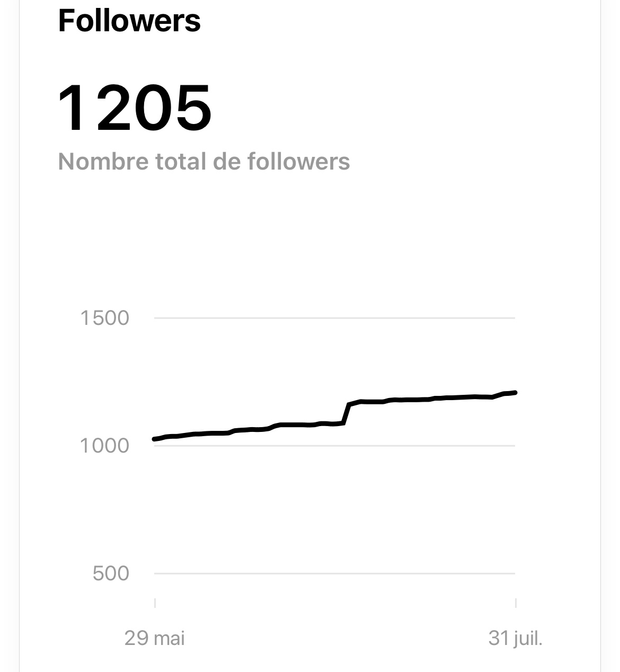Select the 'Nombre total de followers' subtitle
The image size is (620, 672).
pos(204,161)
